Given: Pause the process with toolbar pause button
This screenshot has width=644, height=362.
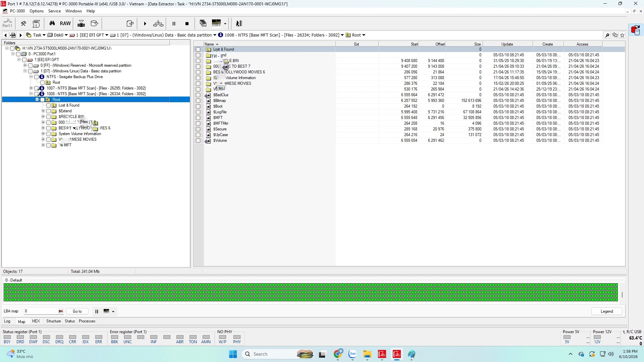Looking at the screenshot, I should pos(174,23).
